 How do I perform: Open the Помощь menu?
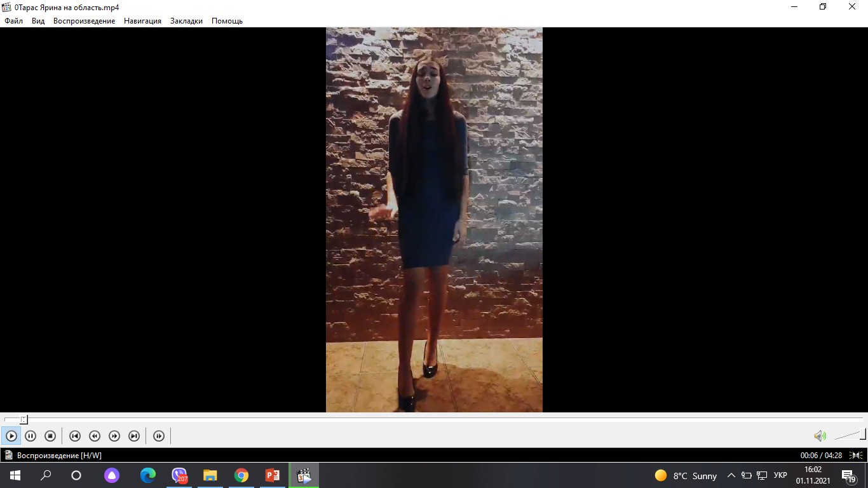coord(227,21)
